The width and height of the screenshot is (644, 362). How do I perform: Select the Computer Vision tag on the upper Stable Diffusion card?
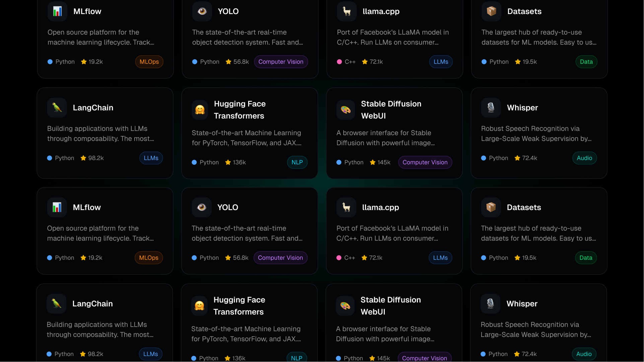(x=425, y=163)
